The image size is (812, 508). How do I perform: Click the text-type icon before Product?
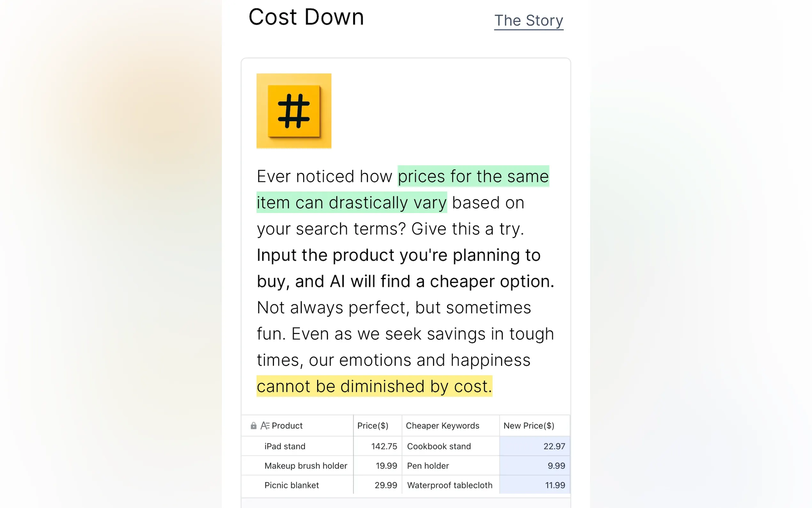click(x=265, y=426)
